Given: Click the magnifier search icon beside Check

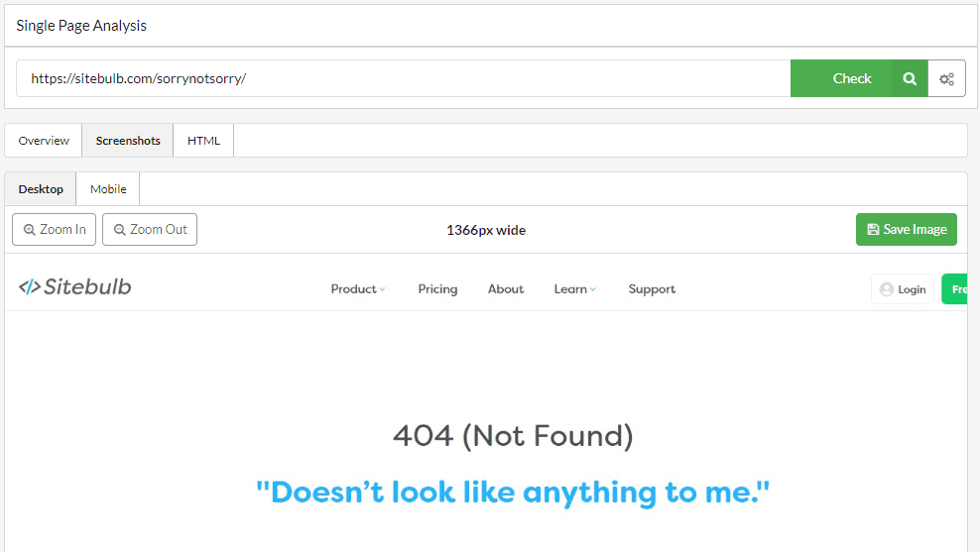Looking at the screenshot, I should (910, 78).
